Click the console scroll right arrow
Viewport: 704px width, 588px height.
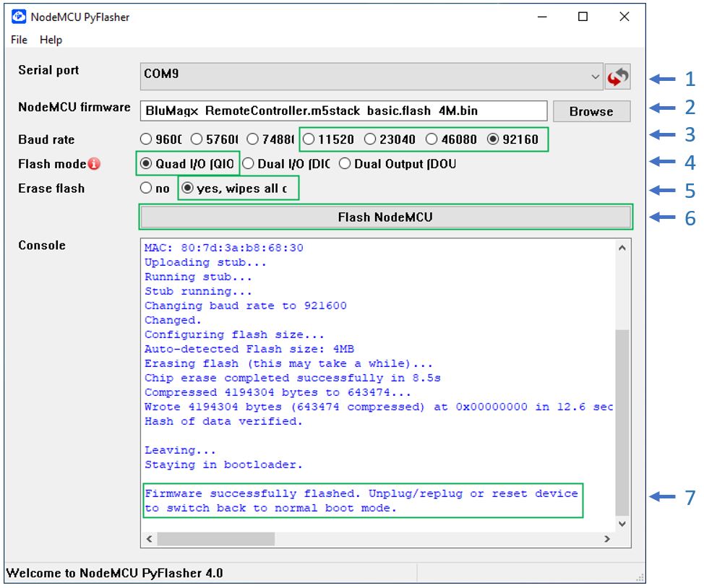click(x=607, y=539)
